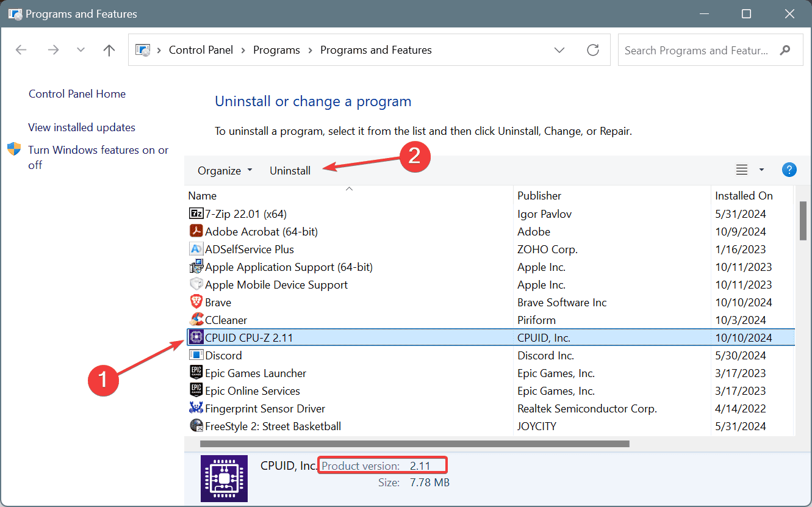The image size is (812, 507).
Task: Select the CCleaner icon
Action: pyautogui.click(x=196, y=320)
